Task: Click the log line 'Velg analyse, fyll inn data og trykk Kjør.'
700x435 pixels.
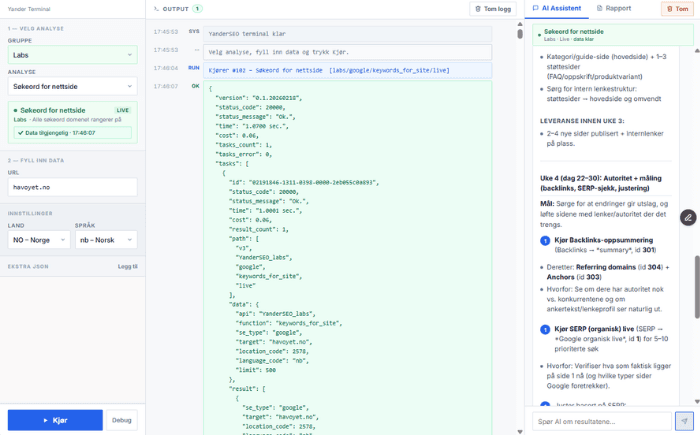Action: tap(347, 52)
